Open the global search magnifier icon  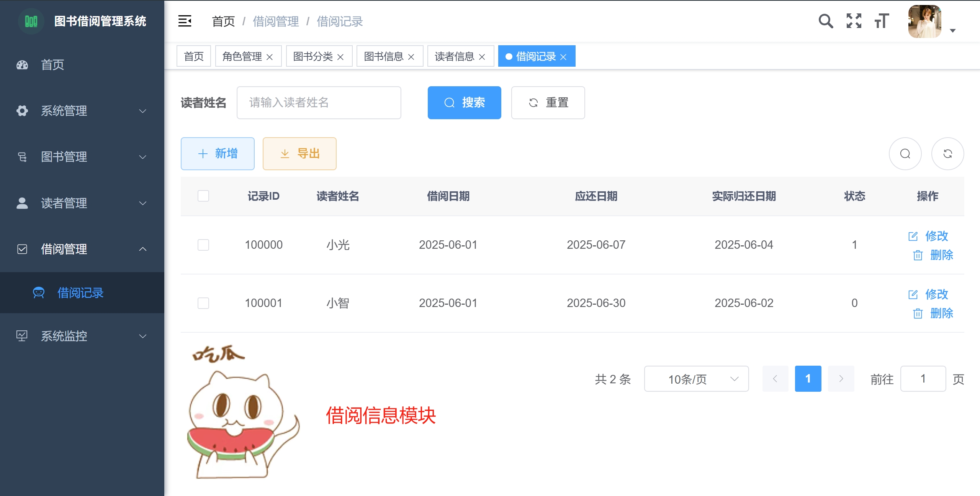coord(826,21)
